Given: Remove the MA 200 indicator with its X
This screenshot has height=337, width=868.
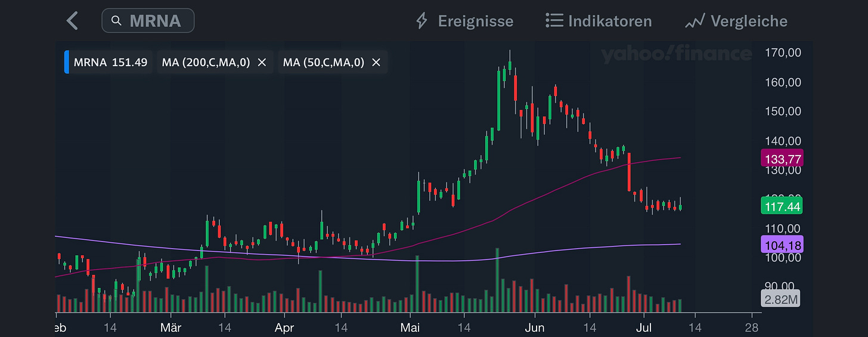Looking at the screenshot, I should [x=262, y=62].
